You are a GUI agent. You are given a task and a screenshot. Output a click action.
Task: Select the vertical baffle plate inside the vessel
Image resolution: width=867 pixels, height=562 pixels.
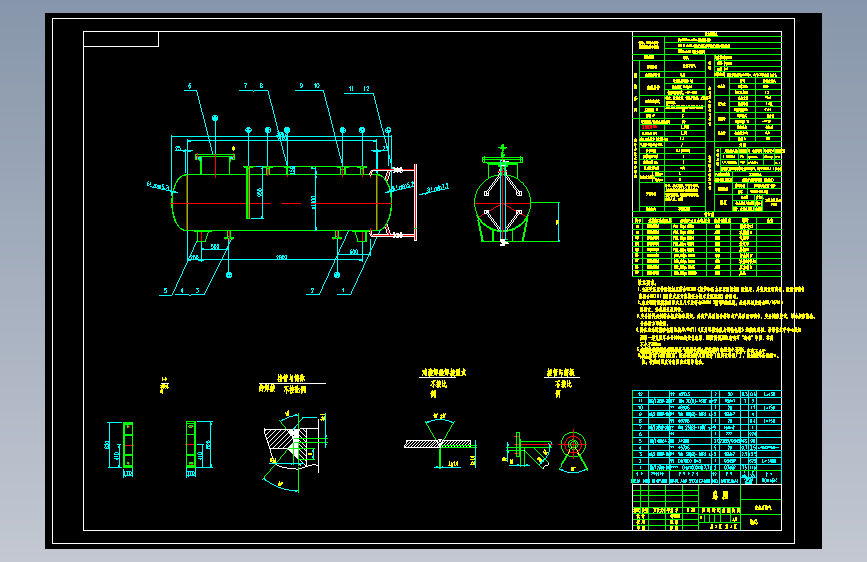[x=248, y=192]
